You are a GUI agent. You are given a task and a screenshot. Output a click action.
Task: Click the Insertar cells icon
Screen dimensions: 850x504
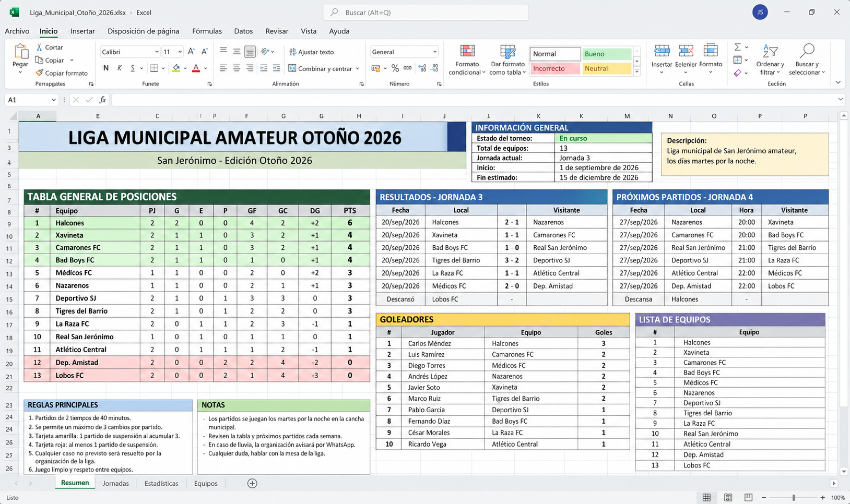pyautogui.click(x=662, y=51)
